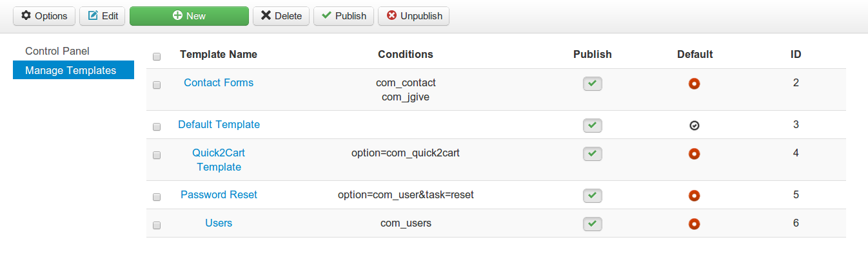Select Manage Templates sidebar item
Image resolution: width=868 pixels, height=262 pixels.
[71, 70]
